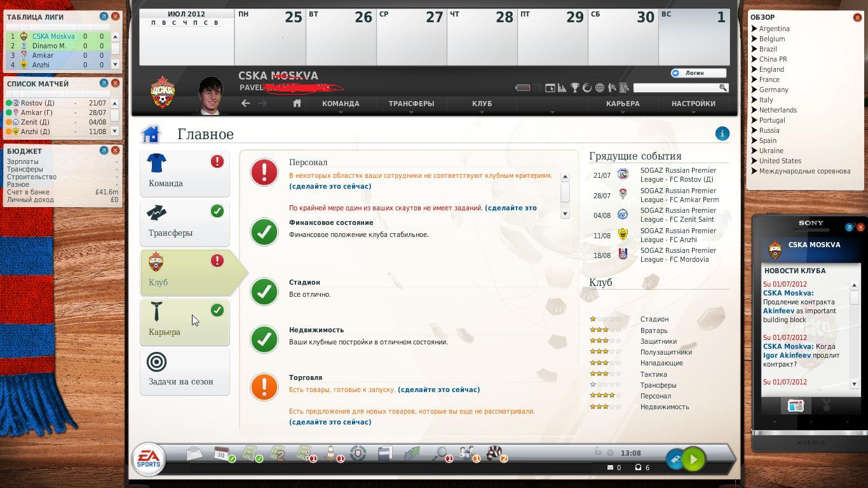Open the shield badge icon in bottom toolbar

click(x=358, y=453)
